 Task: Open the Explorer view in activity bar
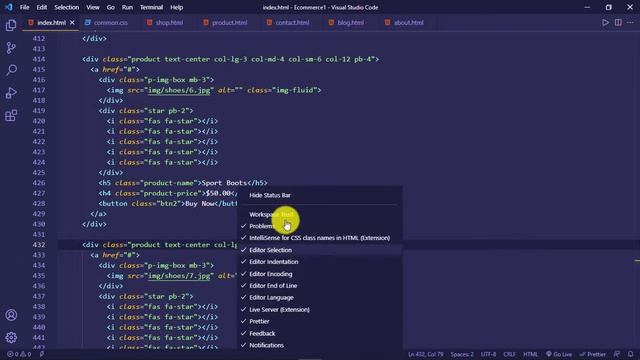[x=11, y=25]
